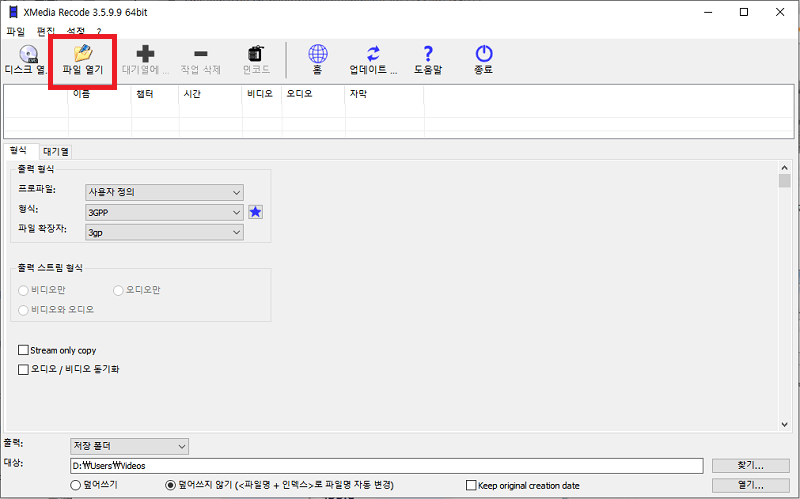Check for updates via 업데이트 icon
This screenshot has width=800, height=499.
373,54
